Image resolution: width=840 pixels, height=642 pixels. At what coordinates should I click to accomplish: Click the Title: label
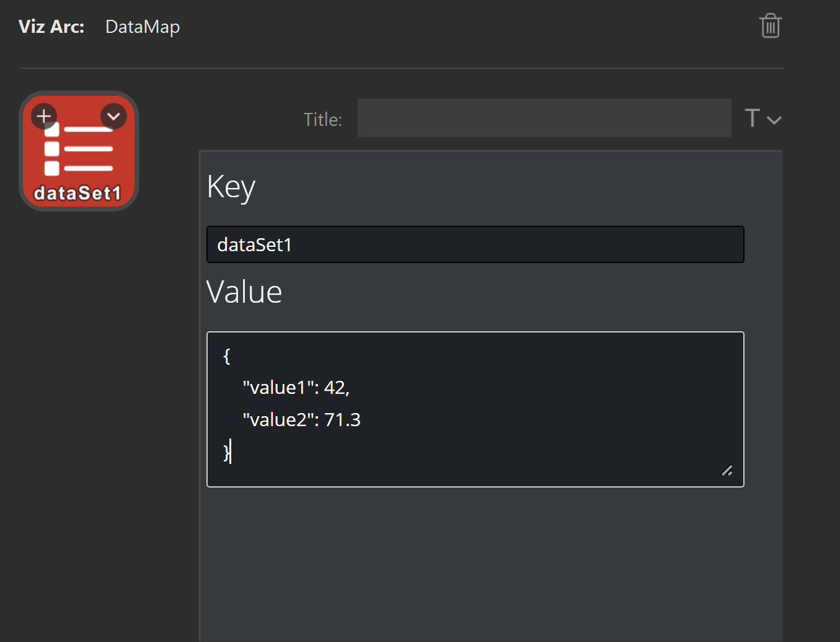tap(322, 119)
